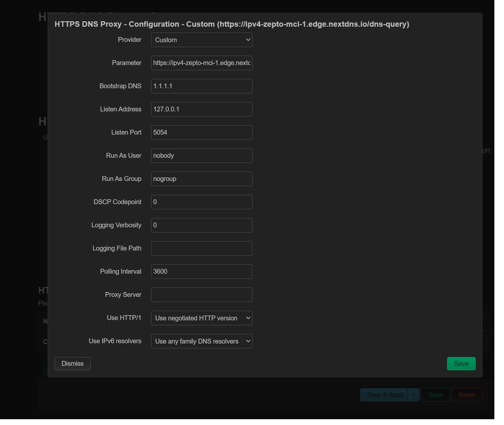Click the empty Logging File Path field
This screenshot has height=425, width=504.
(202, 249)
